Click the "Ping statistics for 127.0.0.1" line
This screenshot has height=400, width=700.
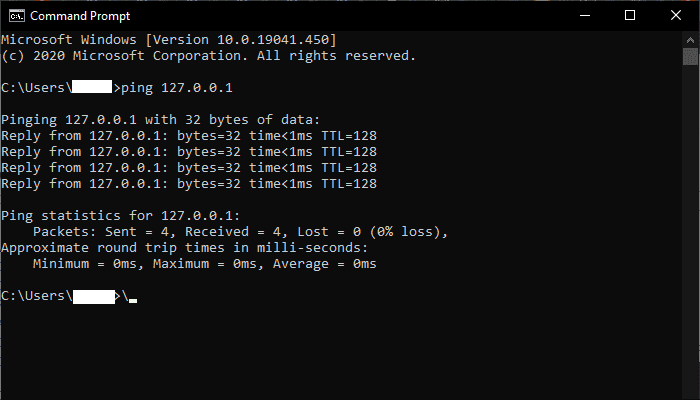pyautogui.click(x=121, y=216)
